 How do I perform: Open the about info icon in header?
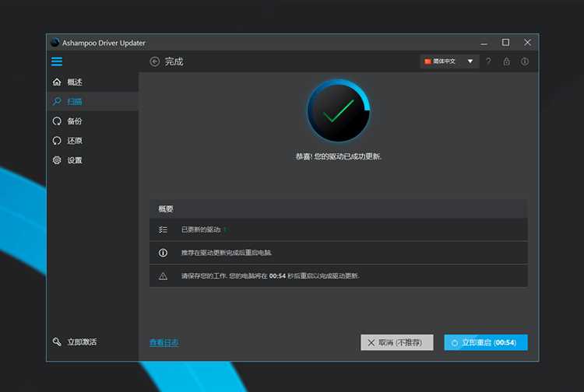point(524,61)
